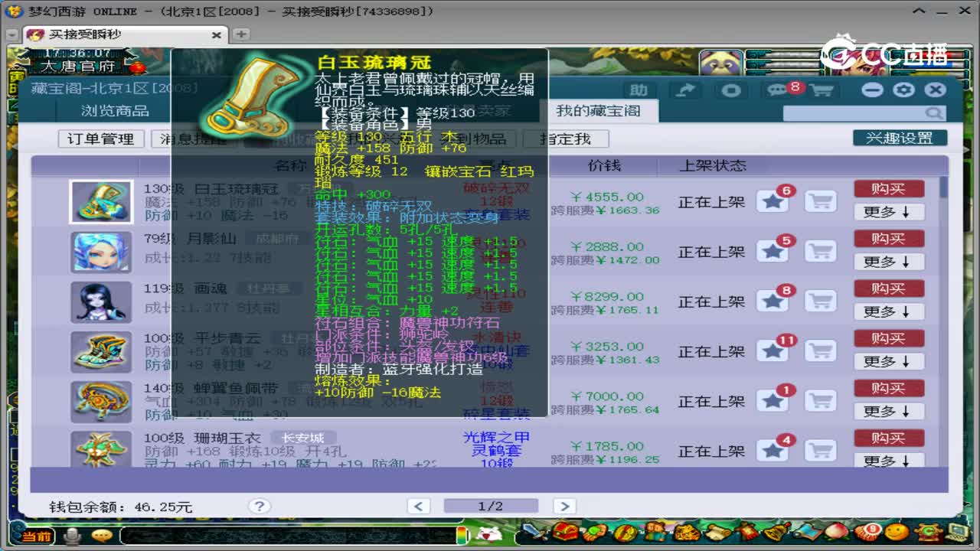
Task: Open 更多 dropdown for 蝉翼鱼佩带 row
Action: 889,411
